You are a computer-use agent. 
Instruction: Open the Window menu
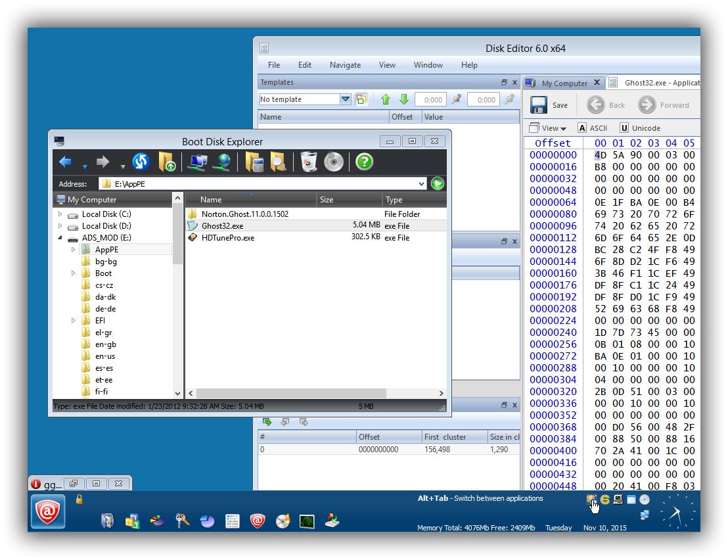coord(428,65)
